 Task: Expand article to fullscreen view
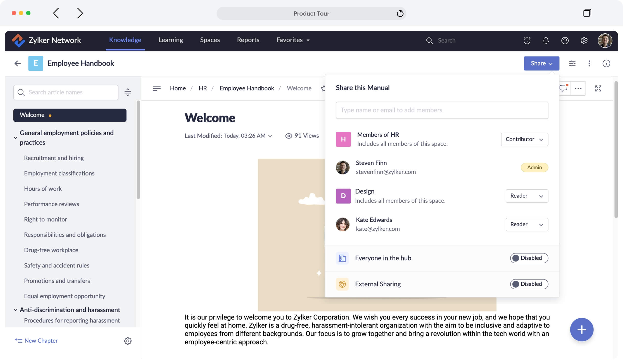[x=598, y=89]
